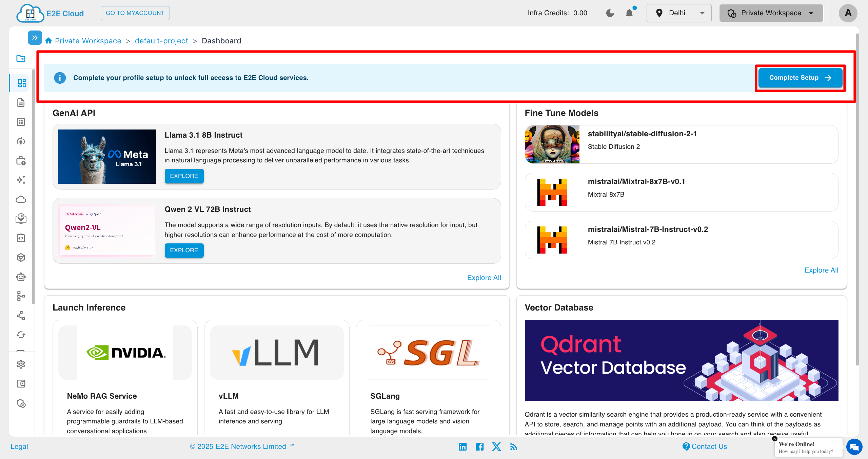Open the briefcase with clock sidebar icon
868x459 pixels.
pos(21,161)
